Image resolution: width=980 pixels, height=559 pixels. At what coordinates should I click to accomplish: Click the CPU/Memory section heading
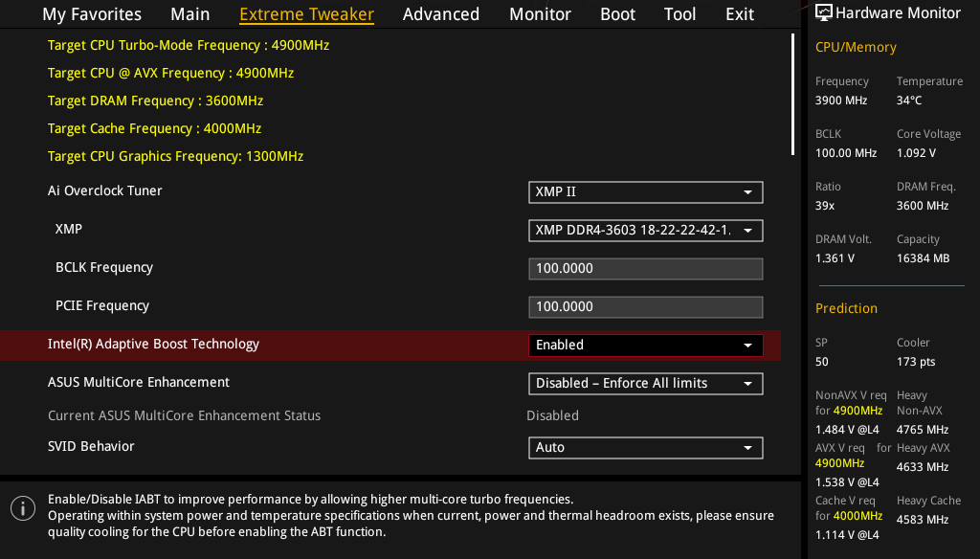point(856,48)
